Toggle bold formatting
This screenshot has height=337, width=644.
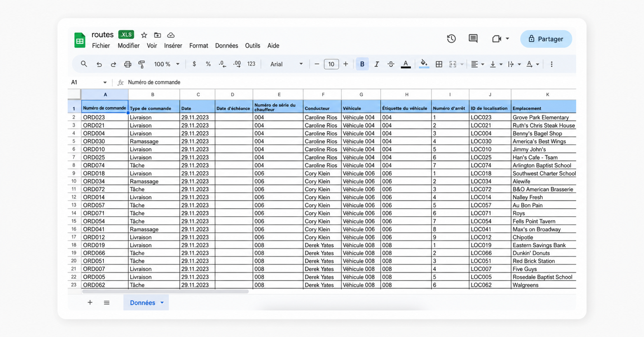[362, 64]
